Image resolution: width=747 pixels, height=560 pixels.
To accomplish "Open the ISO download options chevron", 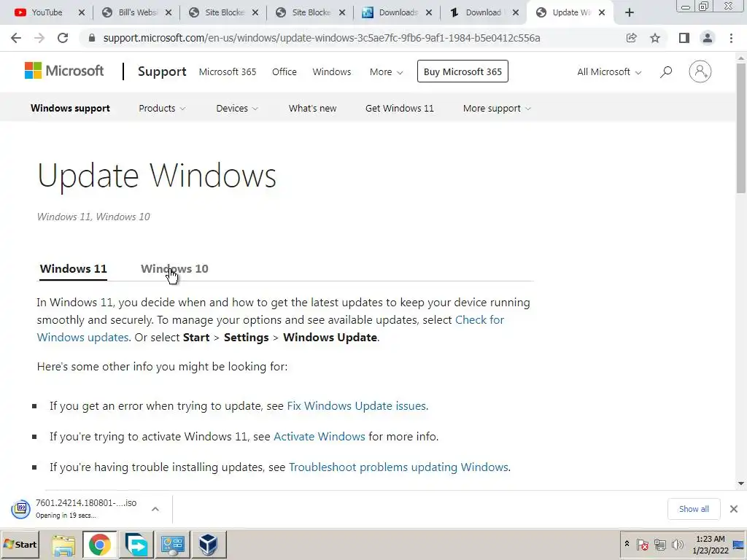I will pos(155,509).
